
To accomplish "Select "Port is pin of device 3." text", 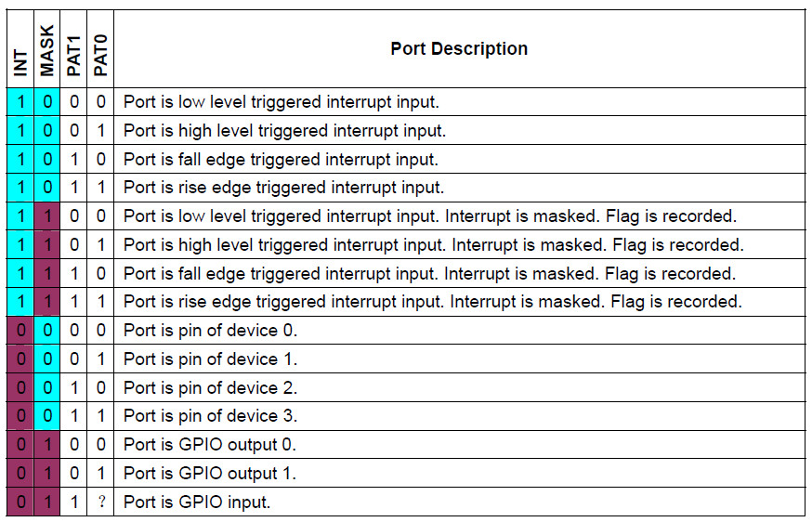I will (x=210, y=416).
